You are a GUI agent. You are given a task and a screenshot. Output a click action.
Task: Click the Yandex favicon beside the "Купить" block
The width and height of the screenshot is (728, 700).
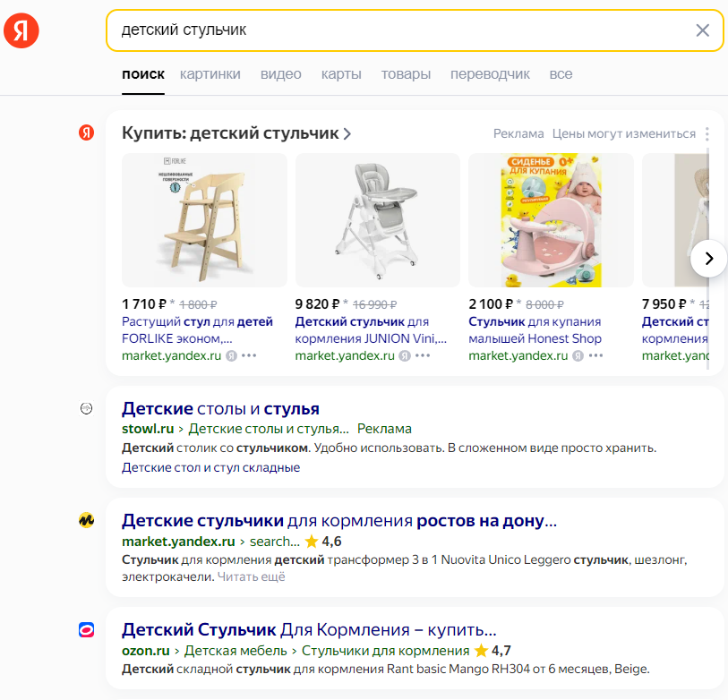tap(86, 132)
